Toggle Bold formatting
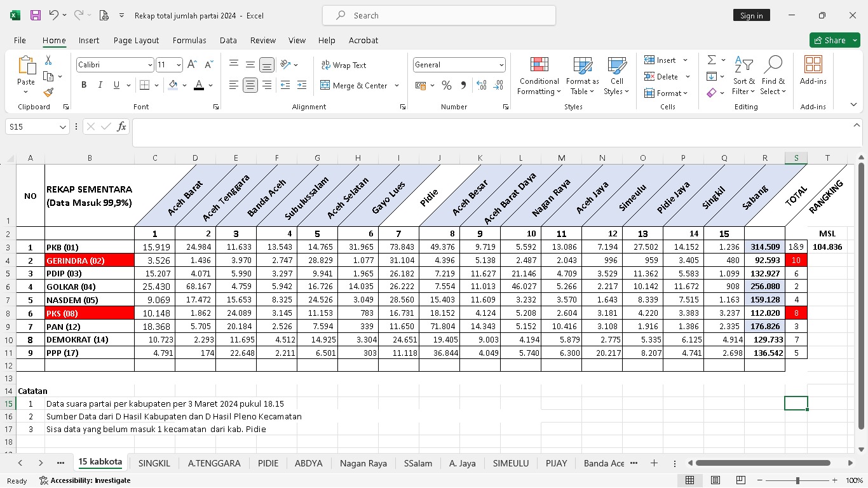 84,85
